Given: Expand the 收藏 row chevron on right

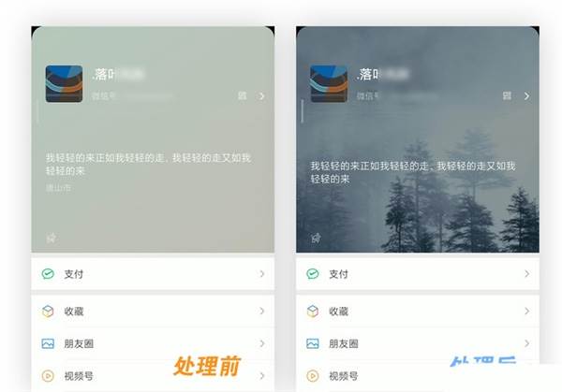Looking at the screenshot, I should (526, 312).
